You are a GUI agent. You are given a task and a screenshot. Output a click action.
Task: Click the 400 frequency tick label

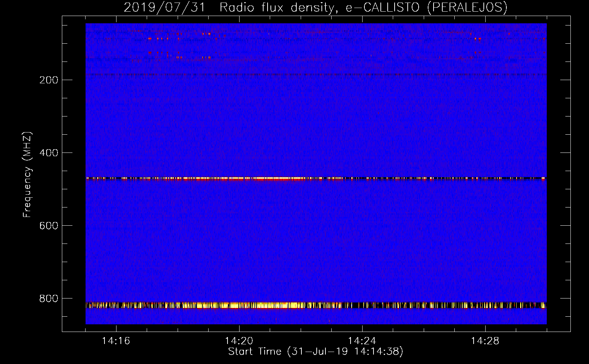pos(49,153)
